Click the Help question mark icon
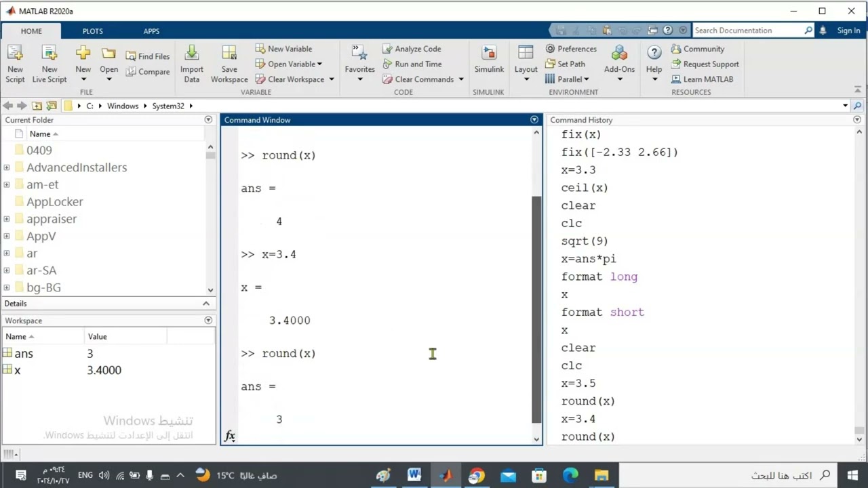This screenshot has width=868, height=488. [654, 53]
